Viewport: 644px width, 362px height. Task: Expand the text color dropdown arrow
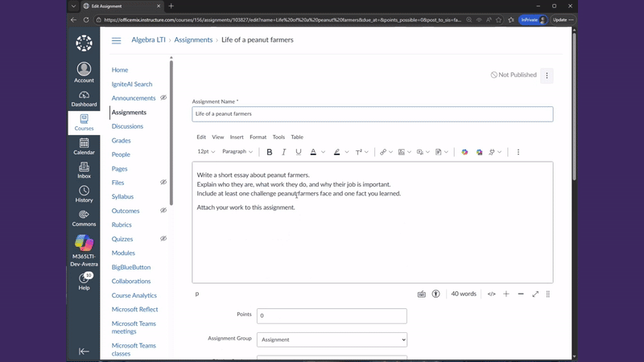324,152
